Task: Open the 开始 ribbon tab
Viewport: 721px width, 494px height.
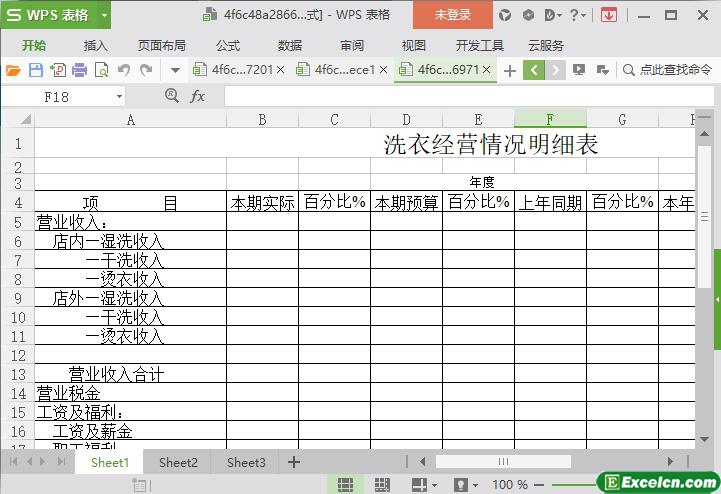Action: click(x=34, y=46)
